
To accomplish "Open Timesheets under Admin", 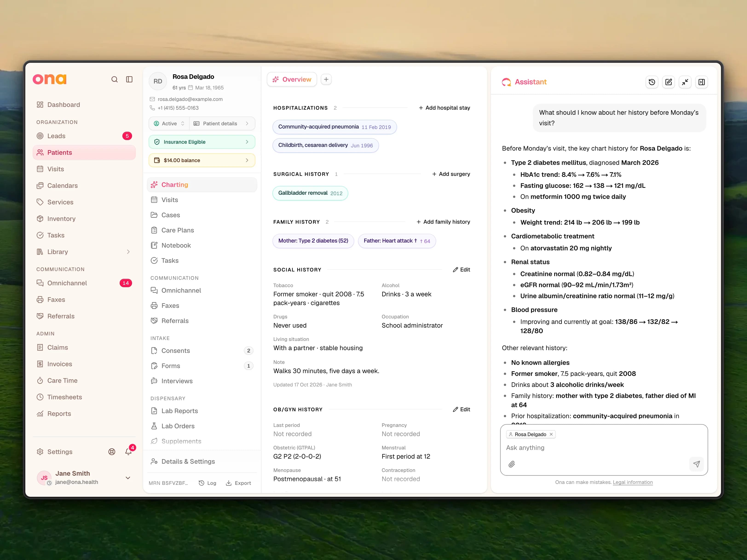I will click(84, 397).
